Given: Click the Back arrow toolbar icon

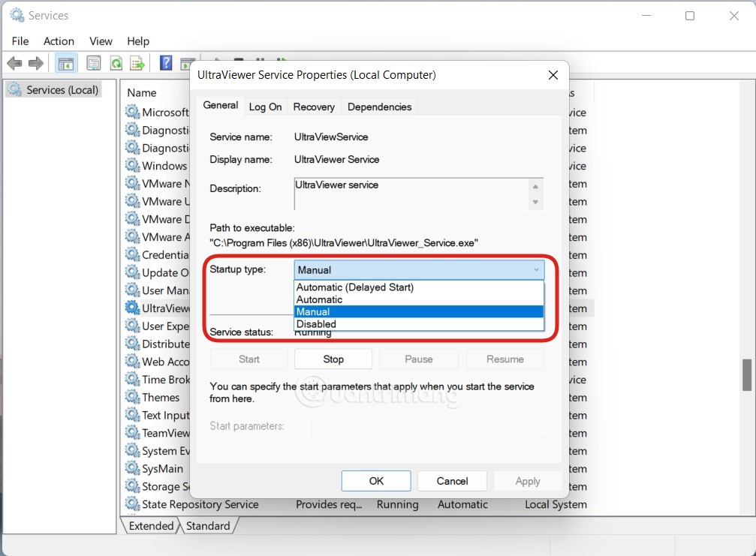Looking at the screenshot, I should tap(14, 63).
